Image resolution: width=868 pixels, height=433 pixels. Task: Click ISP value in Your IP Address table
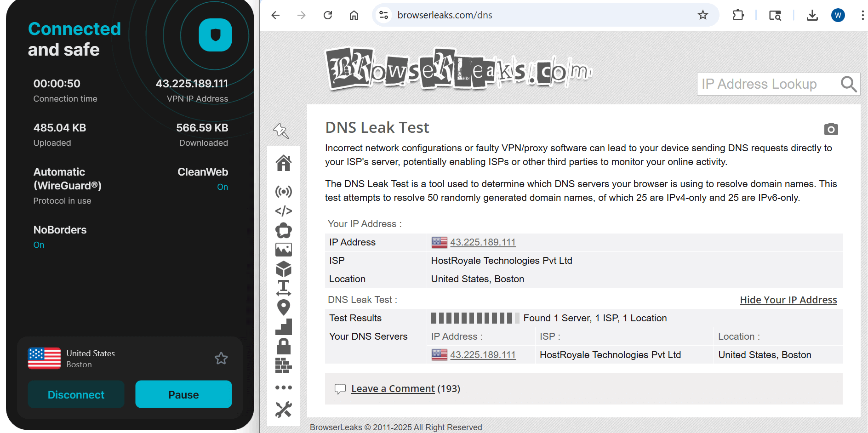(502, 261)
